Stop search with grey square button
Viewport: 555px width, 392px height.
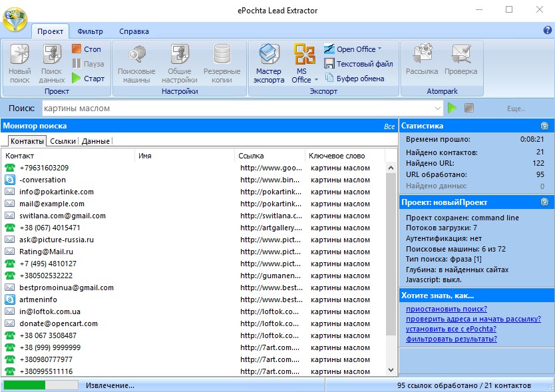pos(469,108)
